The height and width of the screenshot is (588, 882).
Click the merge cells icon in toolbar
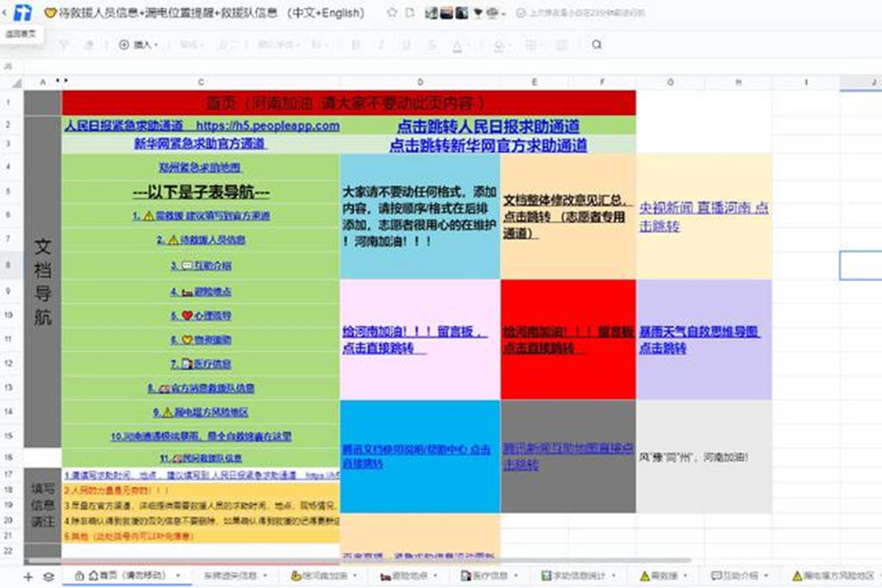[x=562, y=45]
